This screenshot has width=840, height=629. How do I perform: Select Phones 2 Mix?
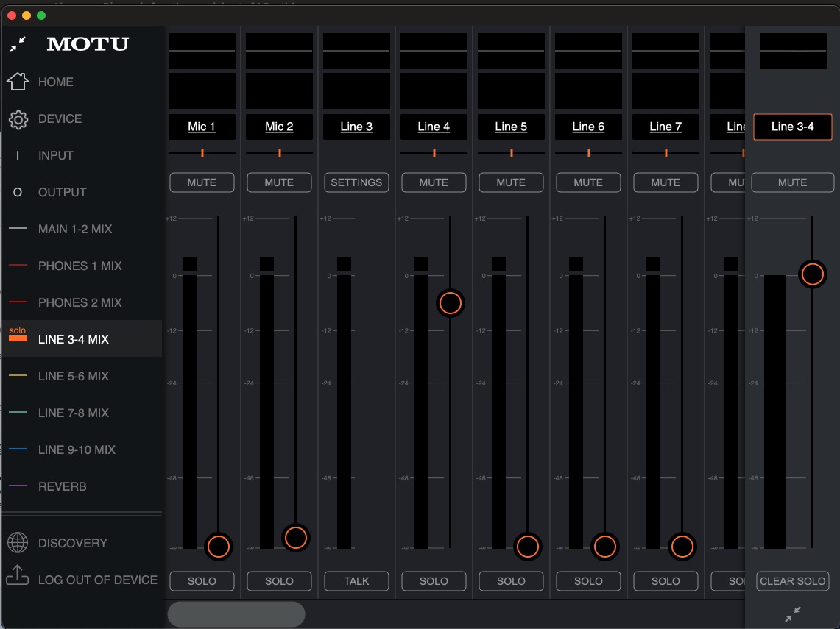pos(80,302)
